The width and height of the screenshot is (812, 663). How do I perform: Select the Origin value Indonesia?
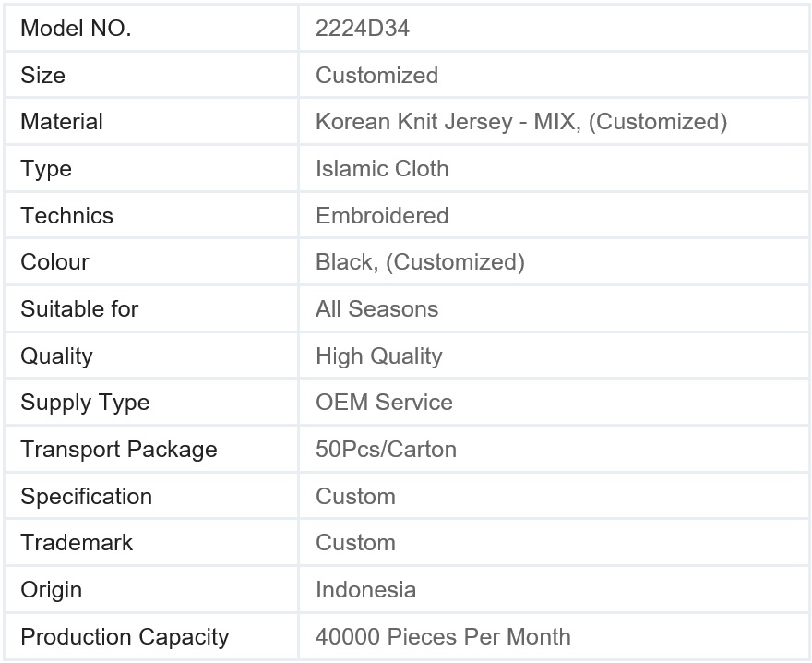pos(366,590)
